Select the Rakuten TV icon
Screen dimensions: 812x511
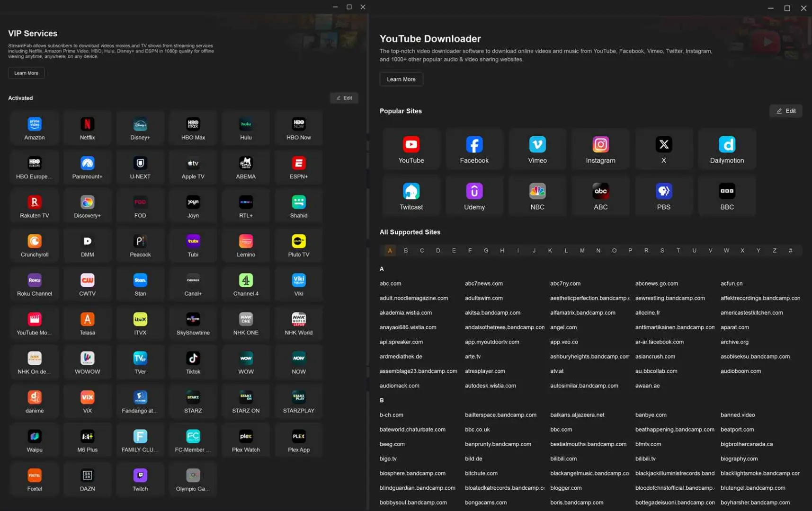pos(35,206)
